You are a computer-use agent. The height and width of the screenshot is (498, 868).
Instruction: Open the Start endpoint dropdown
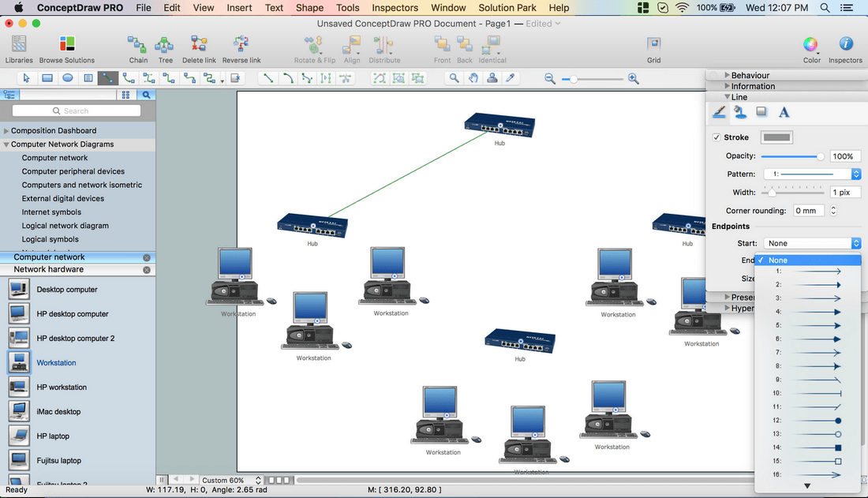coord(812,243)
